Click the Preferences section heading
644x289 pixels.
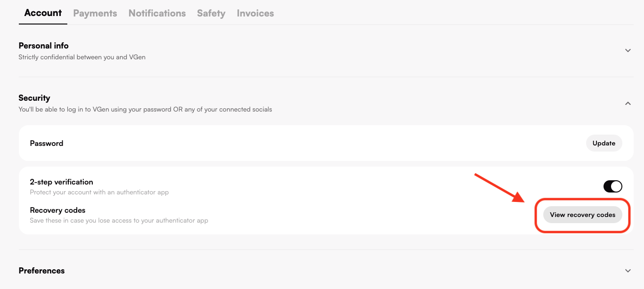coord(41,271)
